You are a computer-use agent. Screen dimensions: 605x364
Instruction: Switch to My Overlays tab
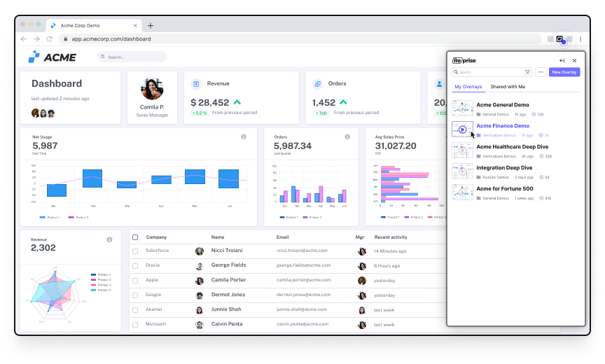pos(468,87)
